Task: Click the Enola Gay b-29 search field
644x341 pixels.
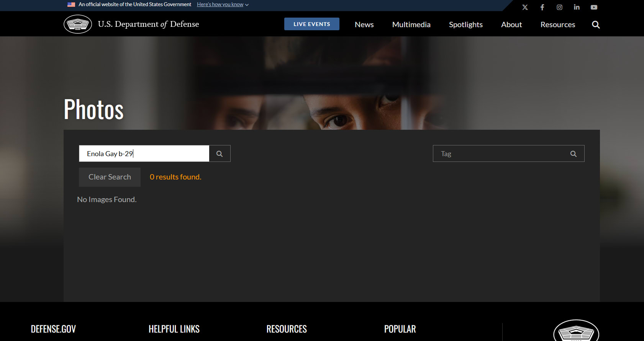Action: pyautogui.click(x=144, y=153)
